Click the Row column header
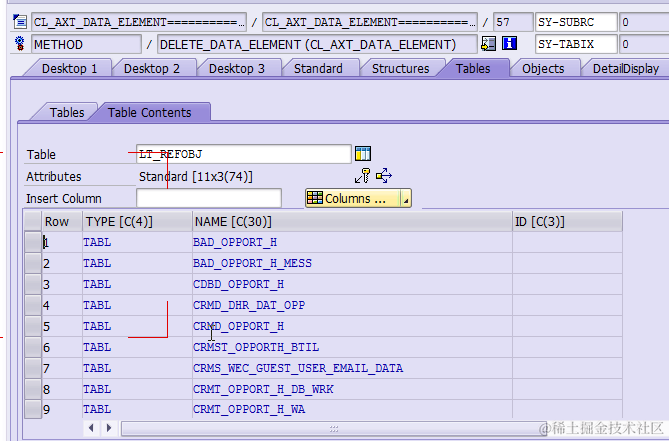669x441 pixels. [62, 222]
